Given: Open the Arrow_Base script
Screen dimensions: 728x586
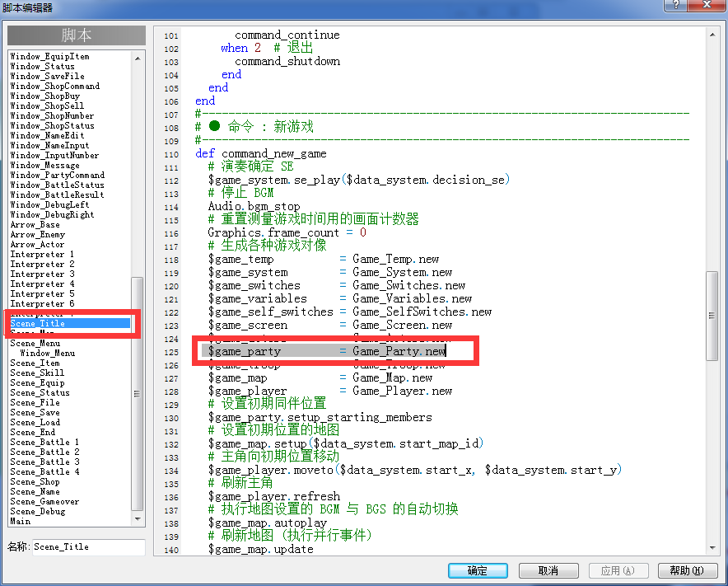Looking at the screenshot, I should click(35, 224).
